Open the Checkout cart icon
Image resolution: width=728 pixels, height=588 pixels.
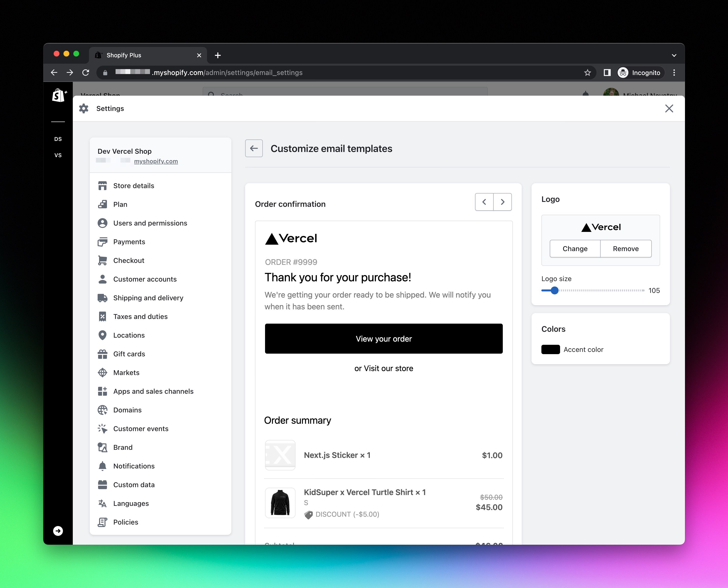(x=102, y=260)
